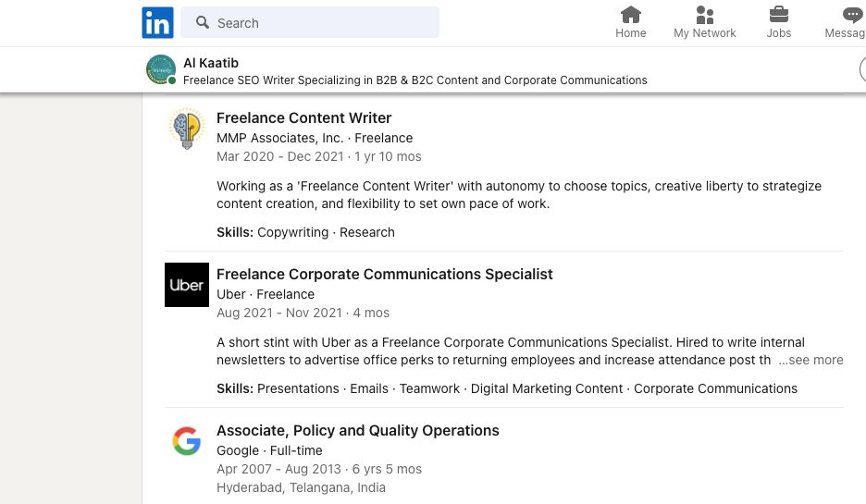Open Freelance Corporate Communications Specialist title
Screen dimensions: 866x504
point(384,274)
